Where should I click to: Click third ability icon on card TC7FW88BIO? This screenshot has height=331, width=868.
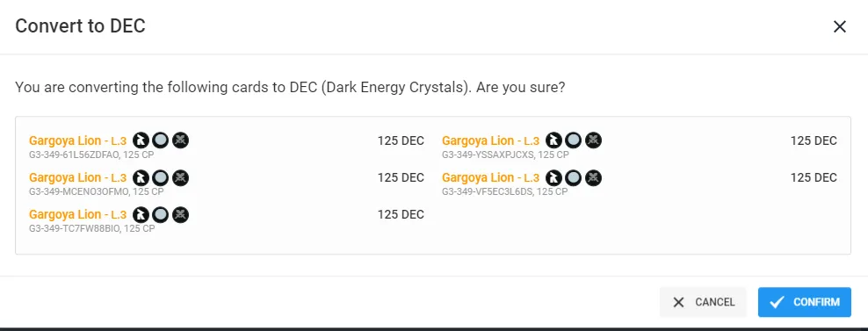pos(180,214)
